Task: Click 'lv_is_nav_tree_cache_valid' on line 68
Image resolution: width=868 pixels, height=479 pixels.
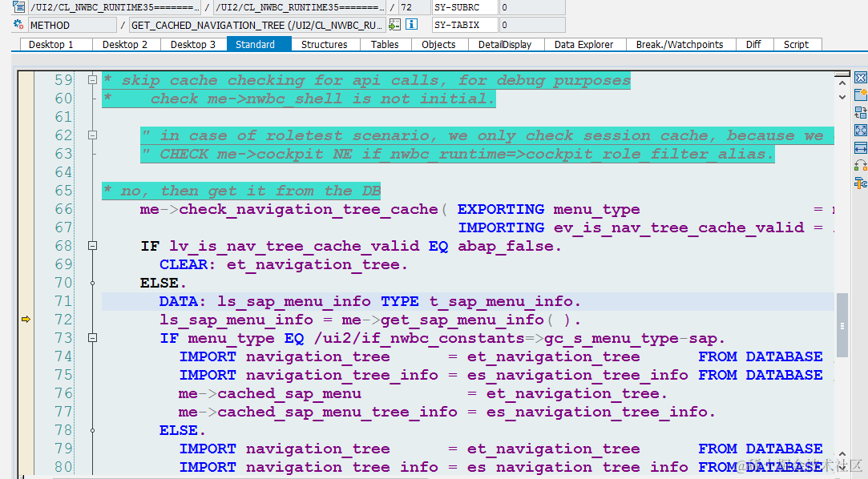Action: tap(294, 246)
